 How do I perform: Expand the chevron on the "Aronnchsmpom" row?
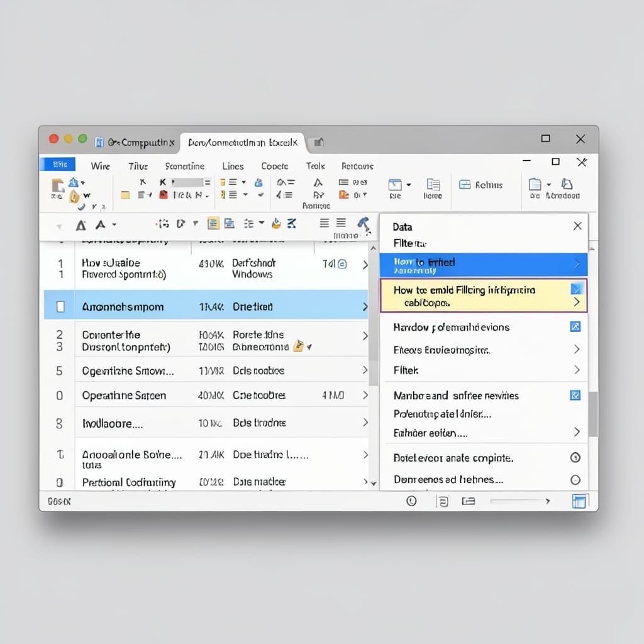coord(365,307)
